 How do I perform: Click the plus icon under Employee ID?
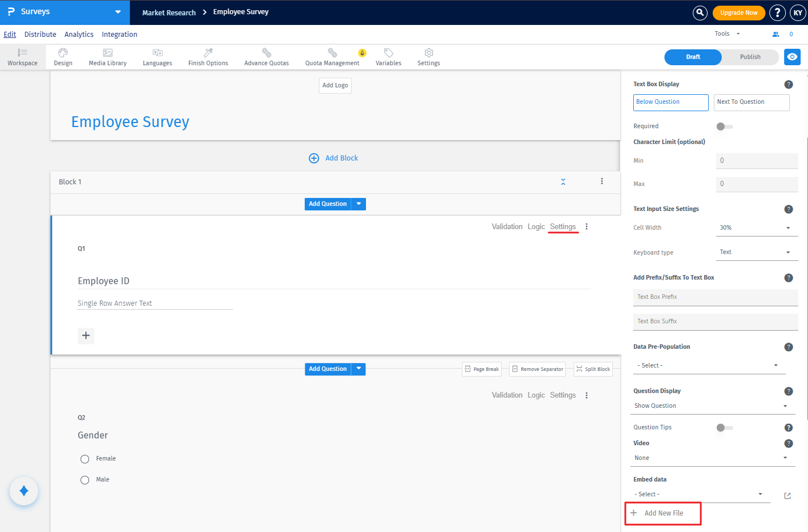86,336
